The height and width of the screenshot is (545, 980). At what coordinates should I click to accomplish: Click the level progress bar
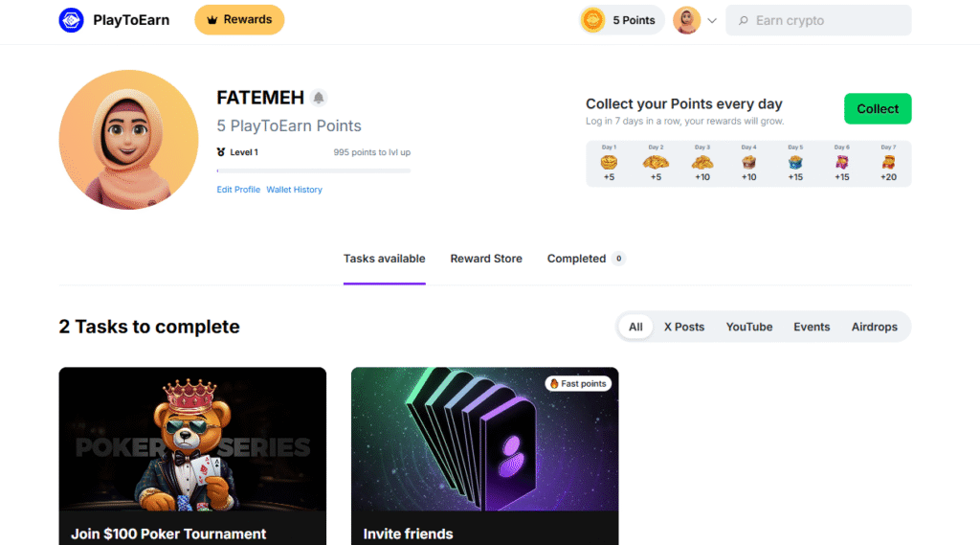[x=314, y=170]
